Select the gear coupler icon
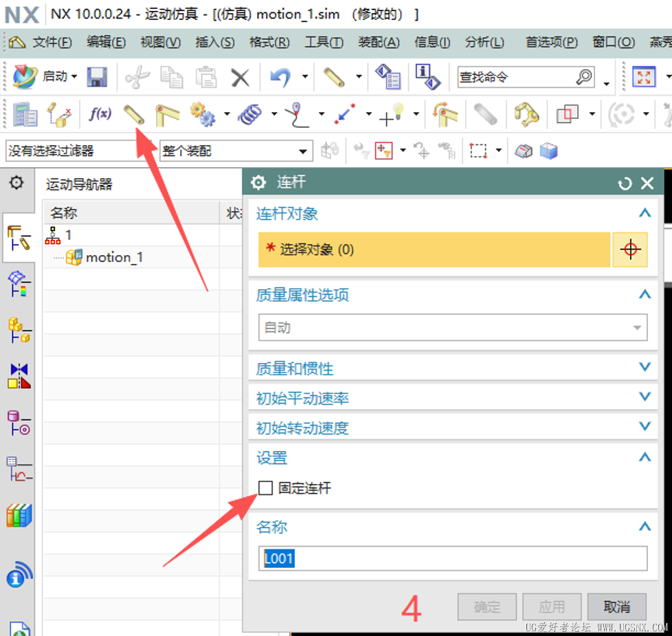Viewport: 672px width, 636px height. (x=202, y=115)
